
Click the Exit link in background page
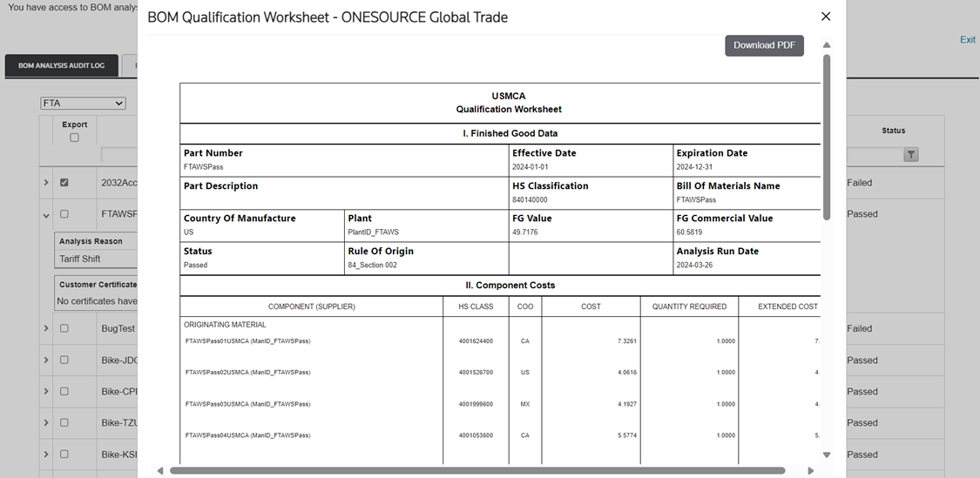click(968, 39)
